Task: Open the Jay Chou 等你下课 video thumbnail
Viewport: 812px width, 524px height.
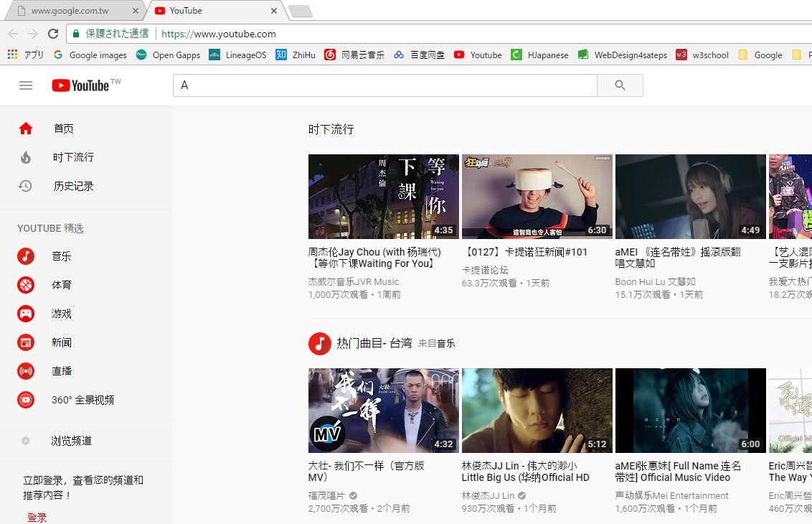Action: tap(384, 197)
